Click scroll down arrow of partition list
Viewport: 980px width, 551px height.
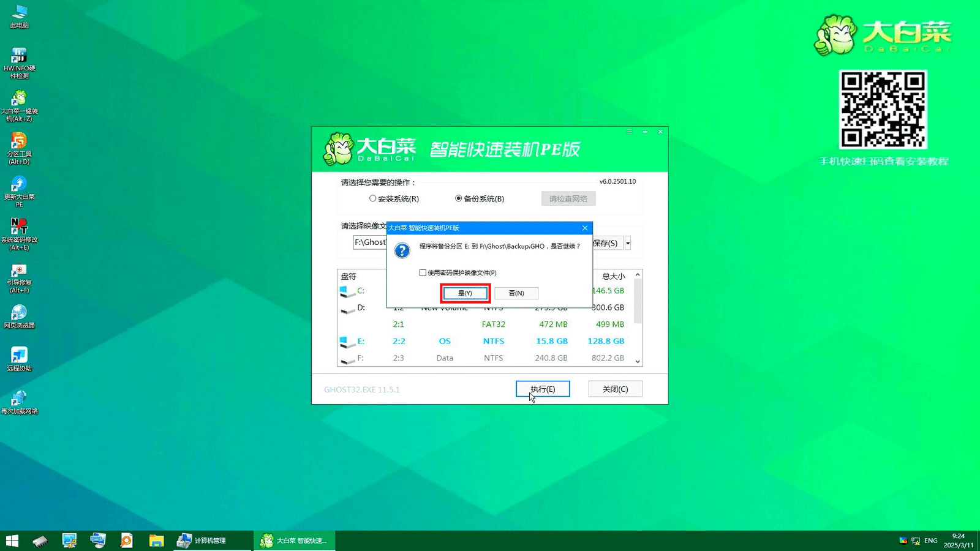[638, 362]
